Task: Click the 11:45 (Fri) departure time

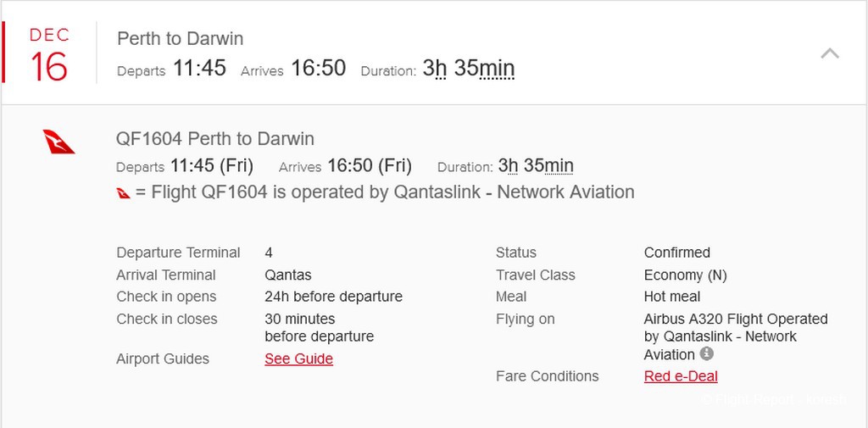Action: (211, 165)
